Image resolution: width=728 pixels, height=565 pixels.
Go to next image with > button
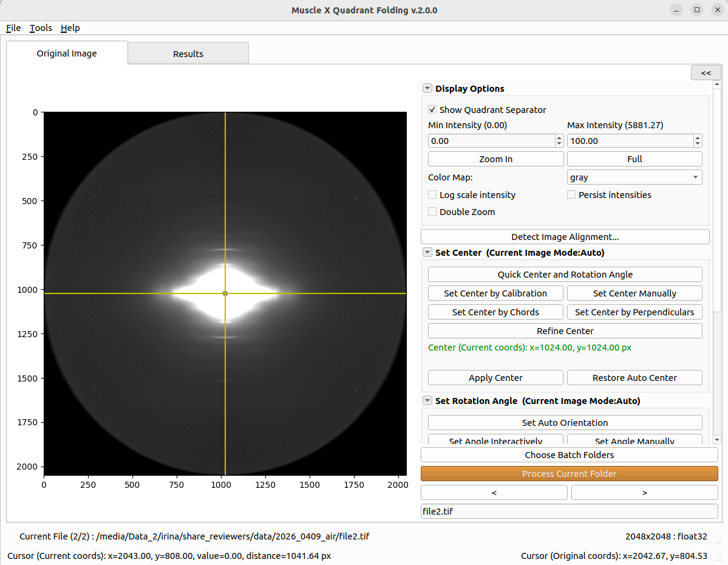[644, 493]
